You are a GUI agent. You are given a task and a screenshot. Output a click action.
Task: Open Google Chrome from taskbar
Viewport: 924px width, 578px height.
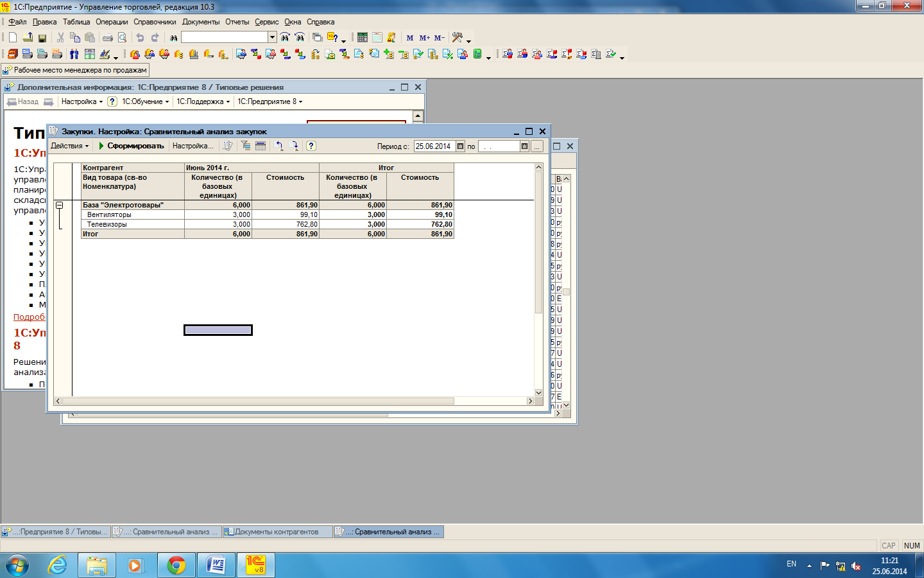[176, 565]
